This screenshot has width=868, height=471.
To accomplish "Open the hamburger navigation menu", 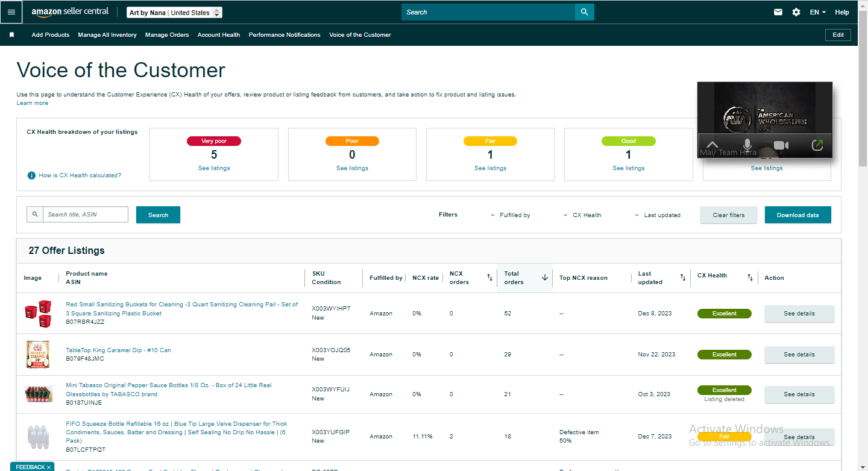I will click(11, 12).
